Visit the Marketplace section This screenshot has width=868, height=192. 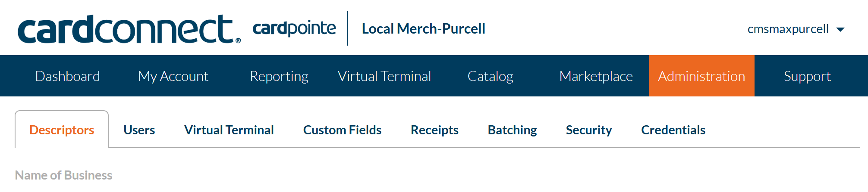click(x=596, y=76)
